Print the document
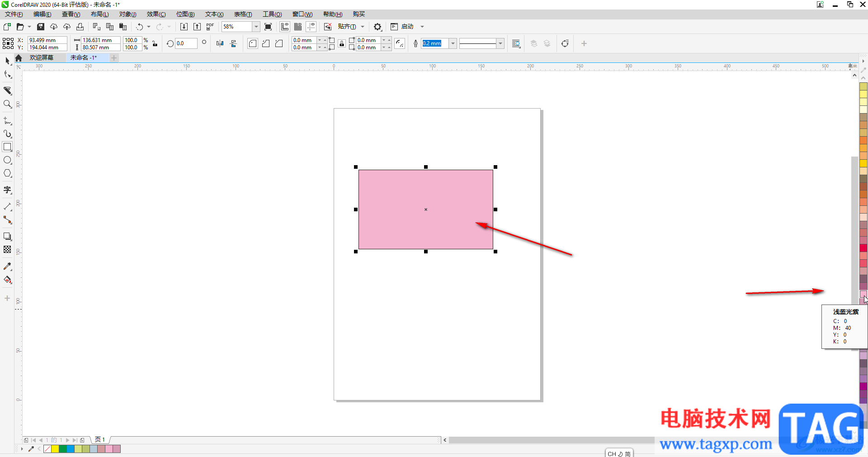The width and height of the screenshot is (868, 457). pos(80,27)
